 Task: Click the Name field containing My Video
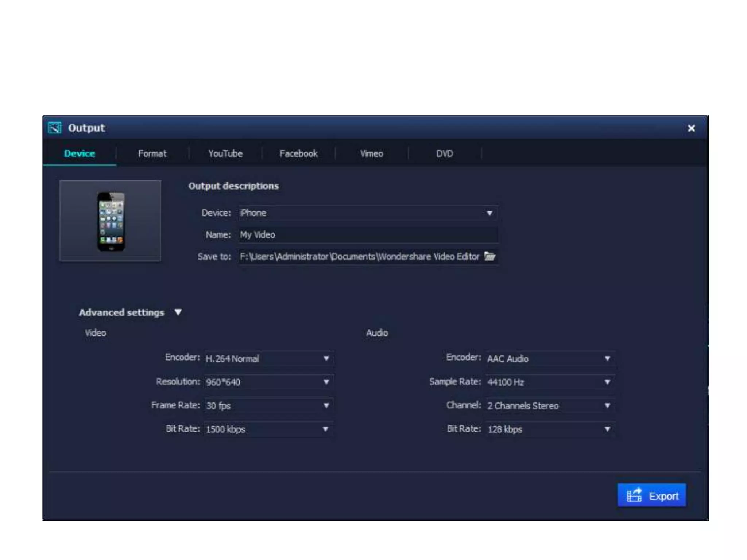coord(368,235)
